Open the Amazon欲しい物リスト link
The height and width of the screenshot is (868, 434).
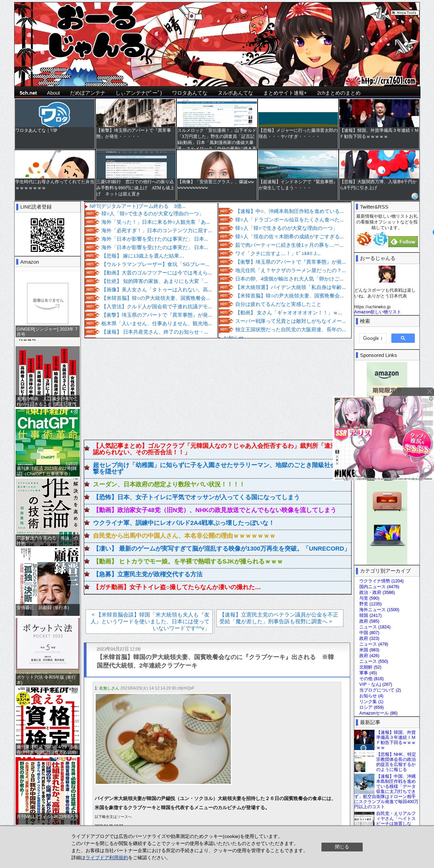coord(377,312)
